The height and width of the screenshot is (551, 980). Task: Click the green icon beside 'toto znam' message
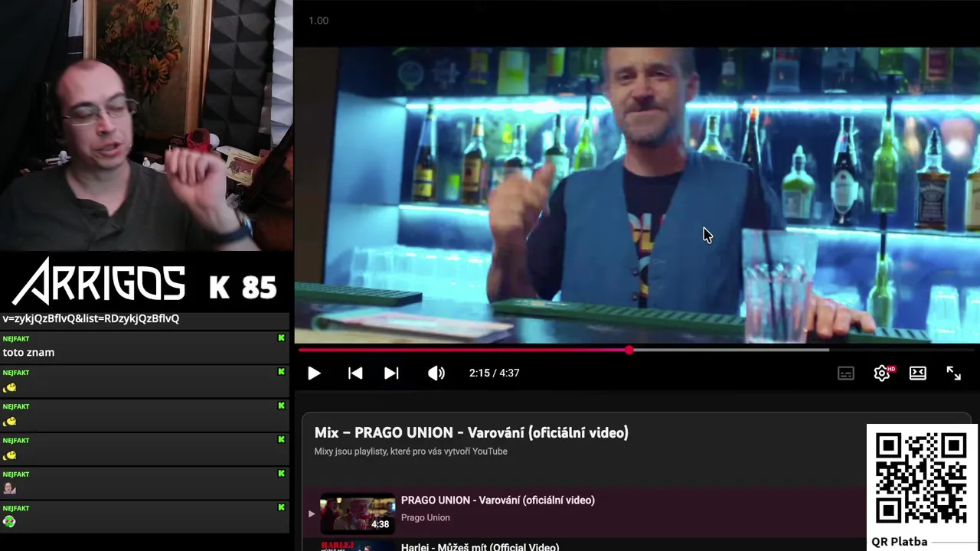pyautogui.click(x=281, y=338)
